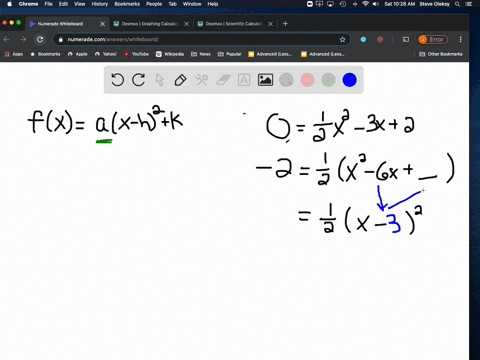Open the YouTube bookmark
This screenshot has height=360, width=480.
[136, 54]
